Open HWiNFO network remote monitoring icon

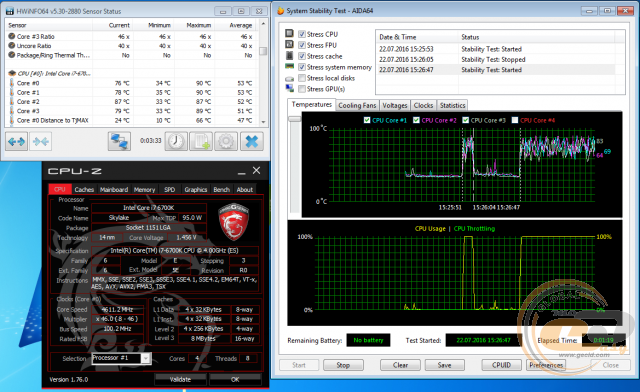(119, 142)
